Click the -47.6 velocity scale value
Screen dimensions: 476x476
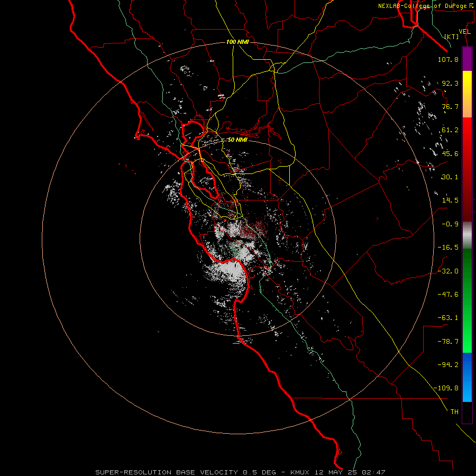tap(448, 295)
